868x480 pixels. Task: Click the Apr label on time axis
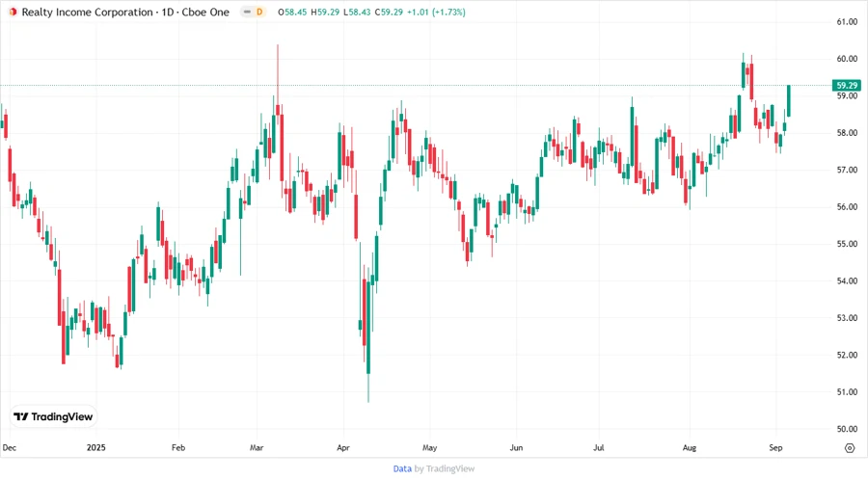[343, 448]
